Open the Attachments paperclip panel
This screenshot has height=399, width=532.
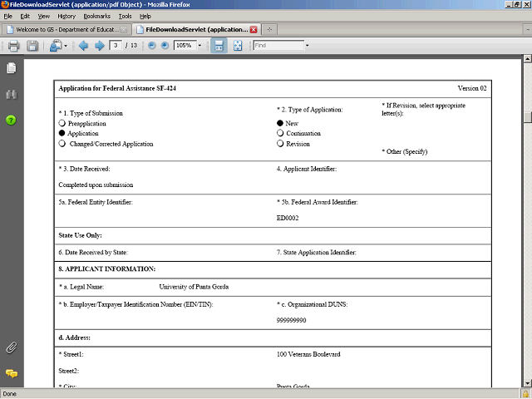(11, 347)
